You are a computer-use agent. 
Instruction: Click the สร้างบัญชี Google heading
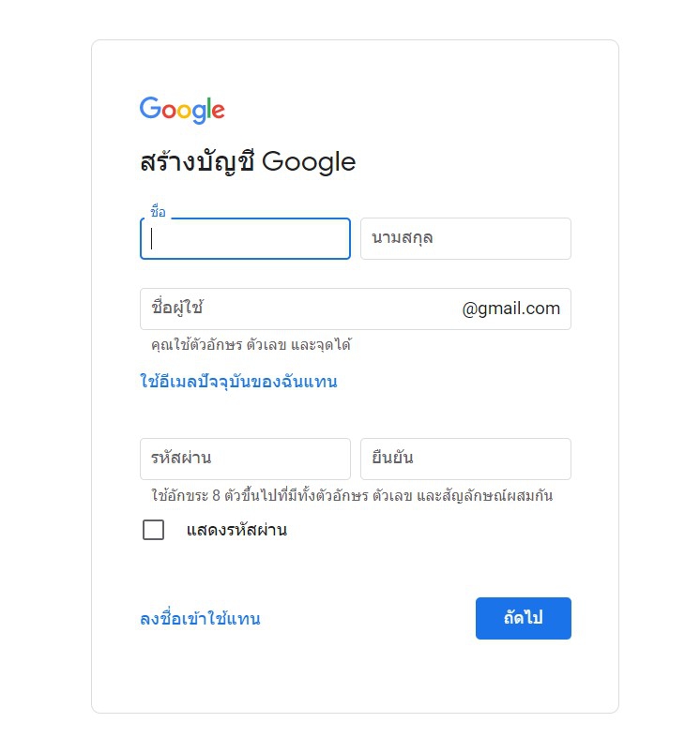click(x=248, y=162)
